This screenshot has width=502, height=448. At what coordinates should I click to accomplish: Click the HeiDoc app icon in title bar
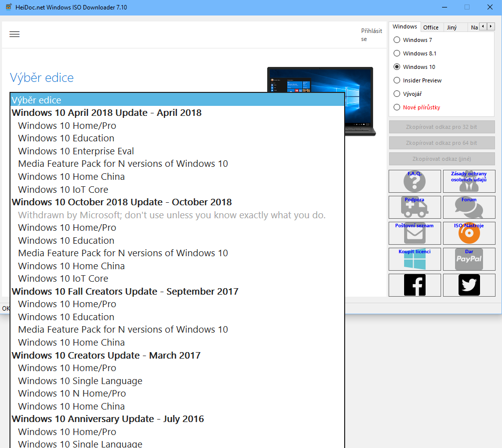click(8, 7)
